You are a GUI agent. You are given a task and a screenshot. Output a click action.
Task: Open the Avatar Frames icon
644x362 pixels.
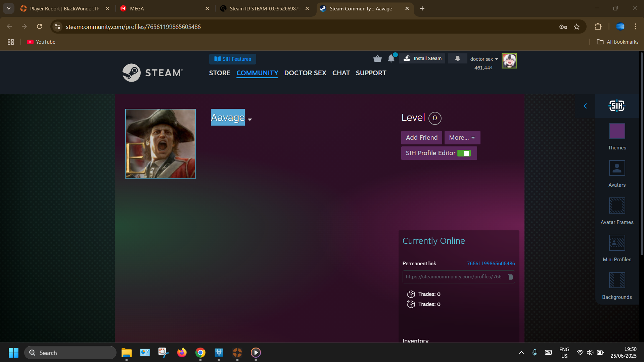(617, 206)
